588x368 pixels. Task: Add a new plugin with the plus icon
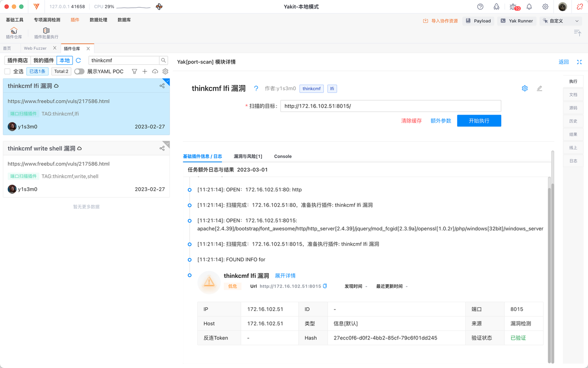145,71
